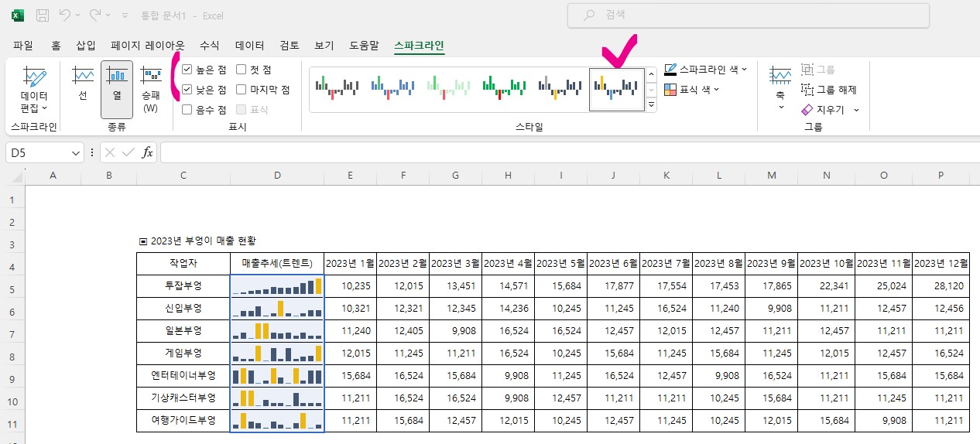Click the formula bar confirm check icon
980x444 pixels.
point(128,153)
